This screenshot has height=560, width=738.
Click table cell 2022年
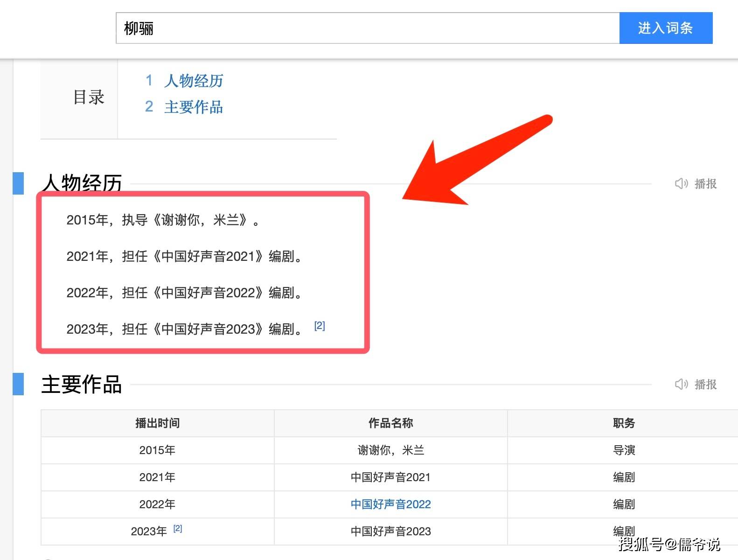click(158, 504)
